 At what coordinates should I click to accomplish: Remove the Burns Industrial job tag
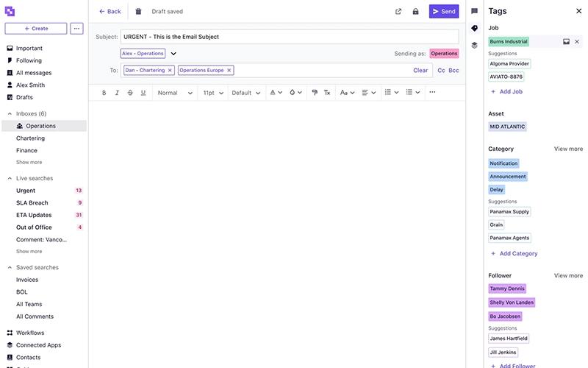pyautogui.click(x=577, y=42)
